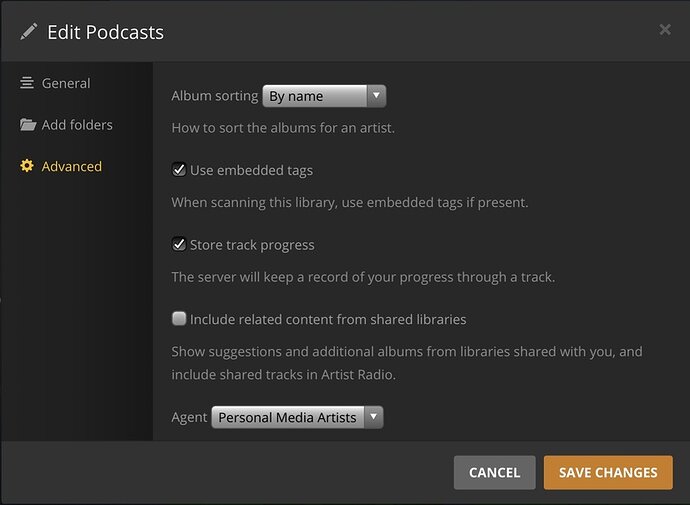Click the "Use embedded tags" label text

pyautogui.click(x=251, y=170)
